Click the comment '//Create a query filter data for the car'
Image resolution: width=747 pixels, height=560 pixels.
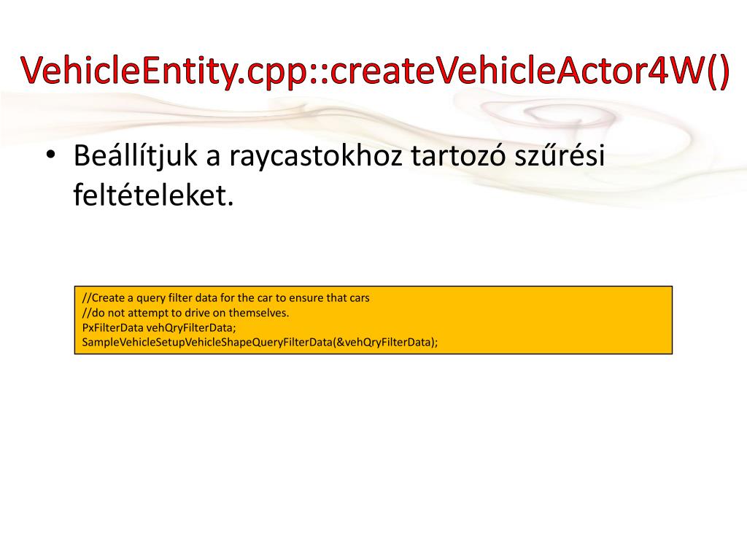point(226,298)
